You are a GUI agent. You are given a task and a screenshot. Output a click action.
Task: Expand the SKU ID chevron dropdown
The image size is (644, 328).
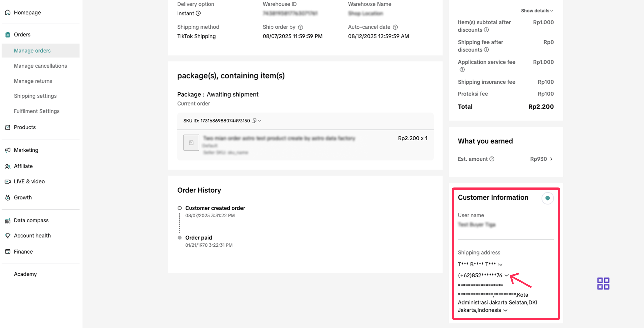260,121
